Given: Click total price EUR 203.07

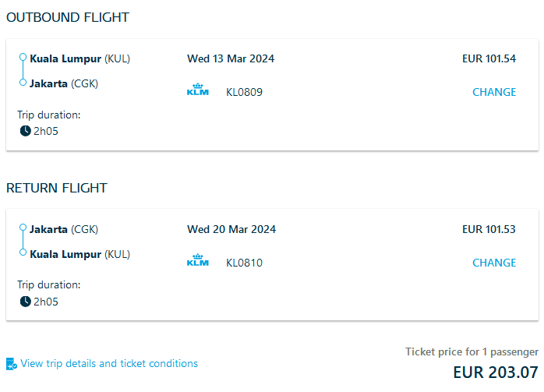Looking at the screenshot, I should tap(495, 372).
